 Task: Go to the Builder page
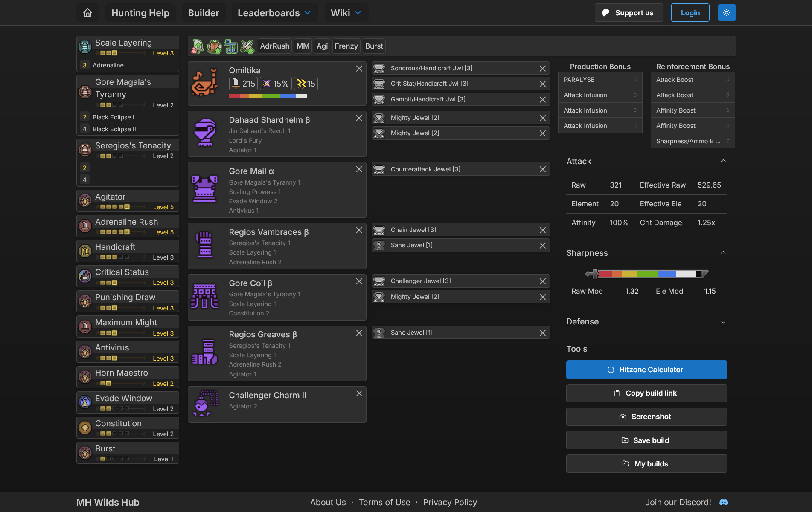[x=204, y=13]
